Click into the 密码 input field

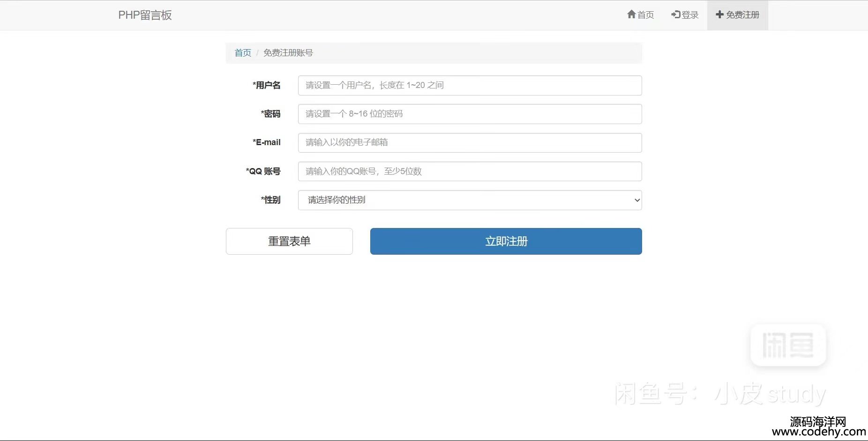tap(470, 114)
